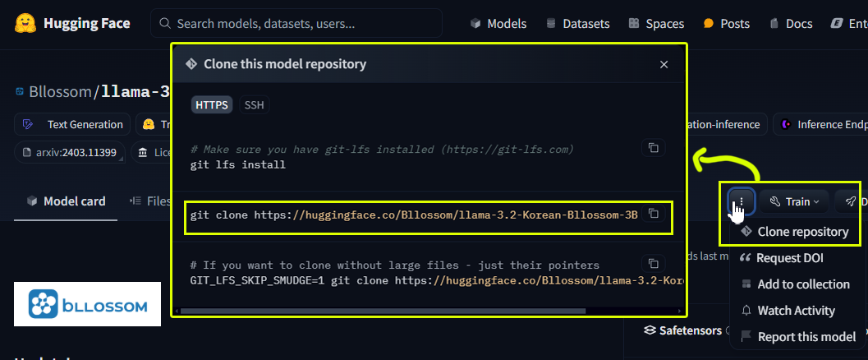Close the clone repository dialog

coord(664,64)
